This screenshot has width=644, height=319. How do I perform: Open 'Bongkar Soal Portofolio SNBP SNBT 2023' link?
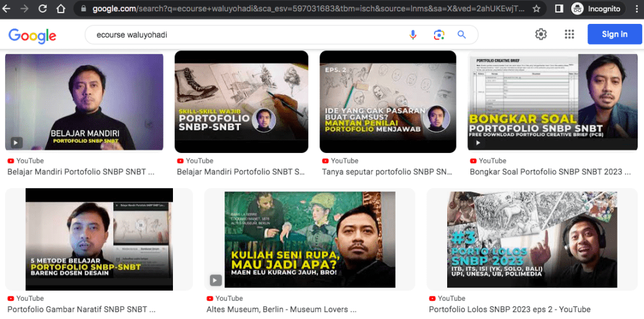tap(550, 172)
